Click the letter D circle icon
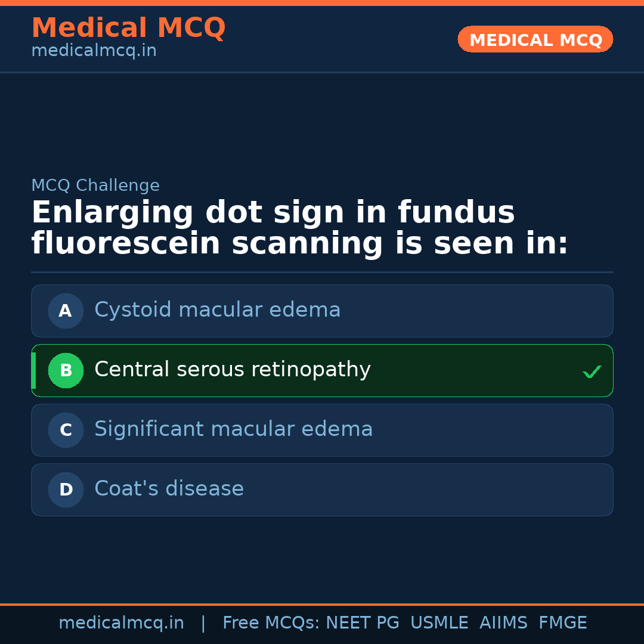The height and width of the screenshot is (644, 644). pos(66,490)
